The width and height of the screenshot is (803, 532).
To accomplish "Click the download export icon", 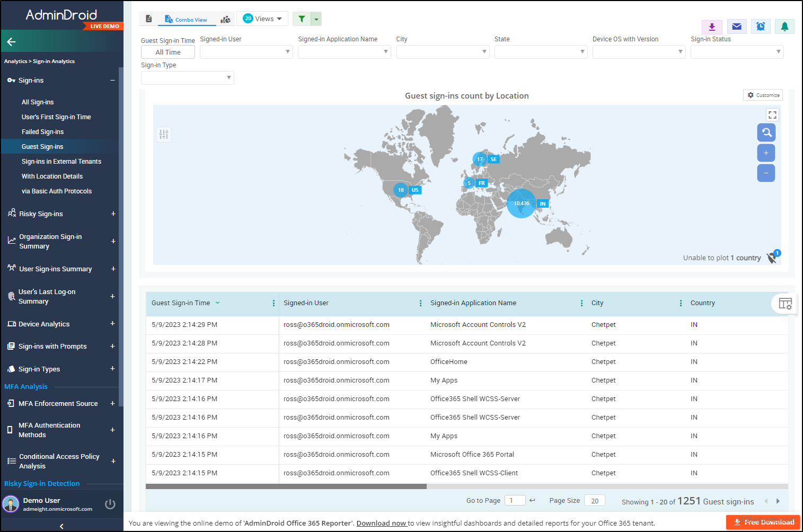I will tap(712, 26).
